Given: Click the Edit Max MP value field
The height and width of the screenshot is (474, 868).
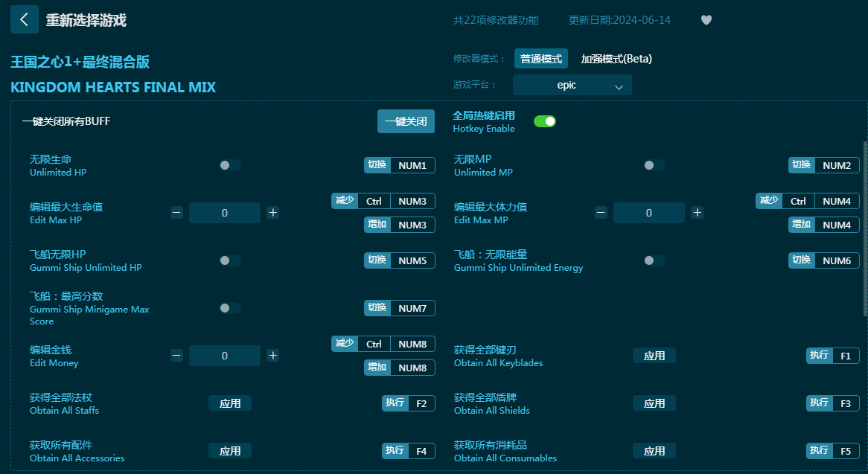Looking at the screenshot, I should [649, 212].
